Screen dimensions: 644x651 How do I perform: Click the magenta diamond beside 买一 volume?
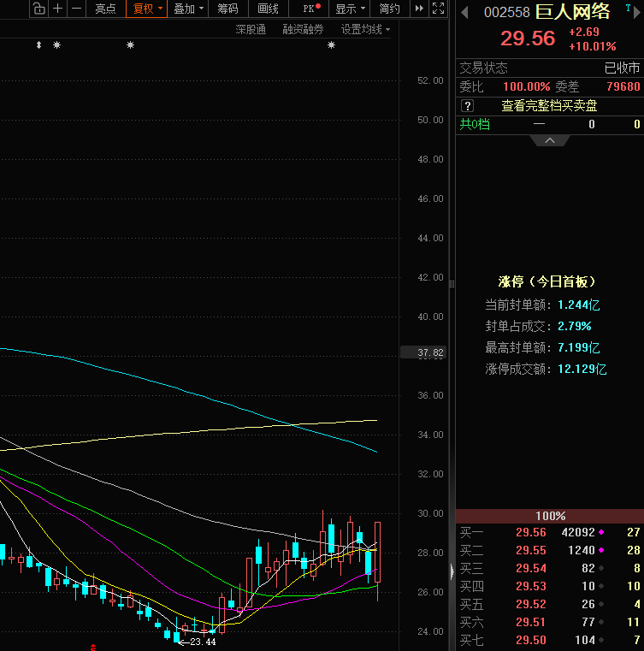601,532
